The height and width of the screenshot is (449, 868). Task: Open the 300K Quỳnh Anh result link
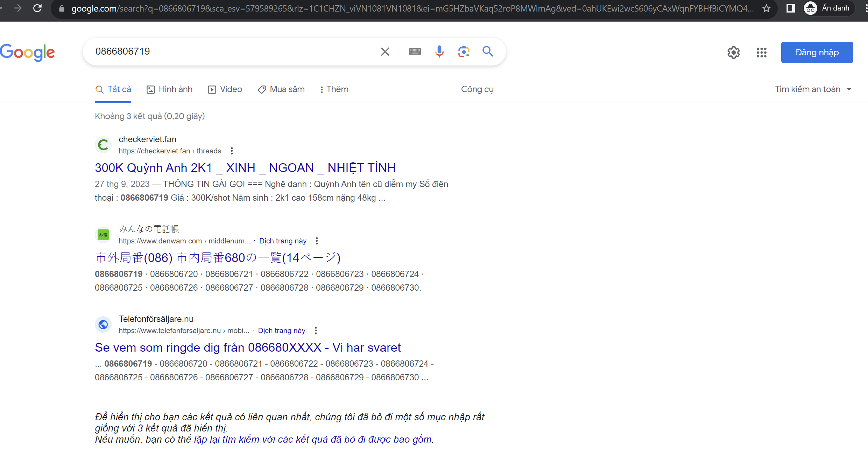[x=245, y=167]
